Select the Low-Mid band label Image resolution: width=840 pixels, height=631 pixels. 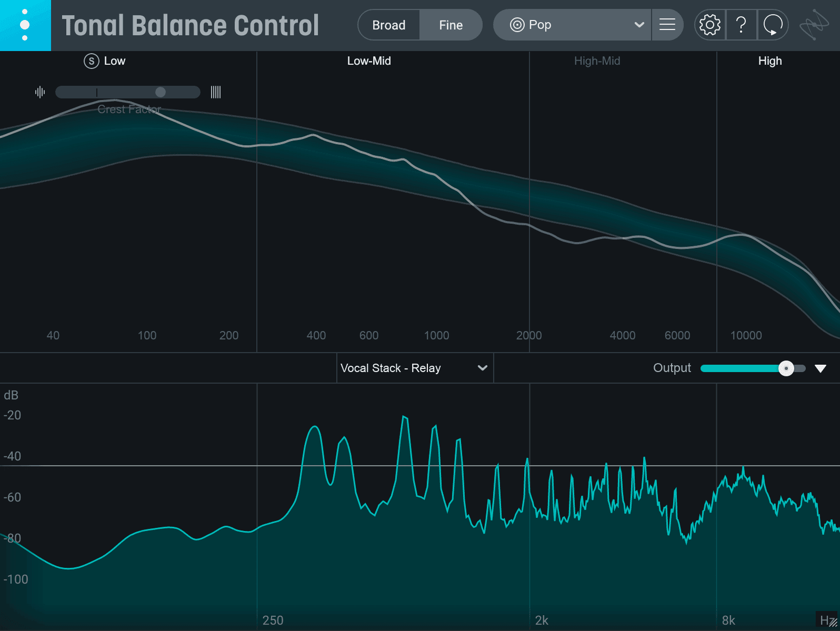(369, 61)
